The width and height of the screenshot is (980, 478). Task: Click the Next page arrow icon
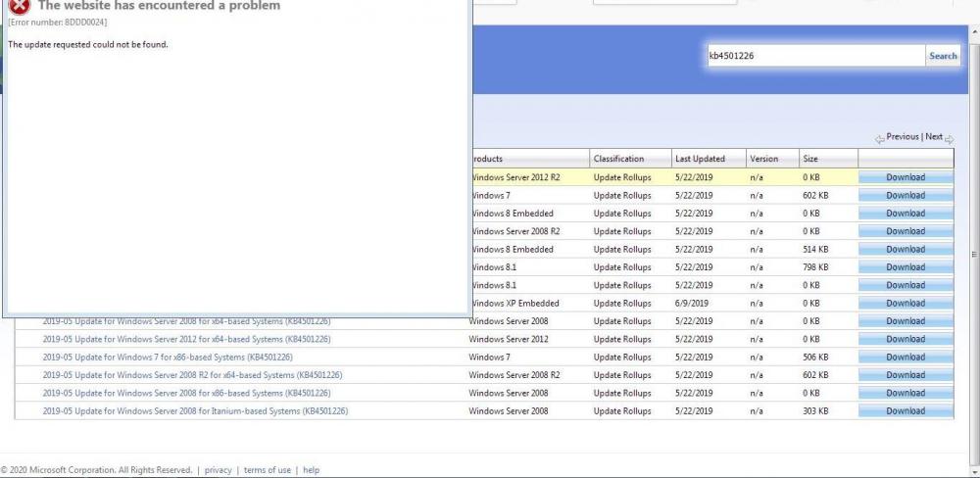coord(949,138)
